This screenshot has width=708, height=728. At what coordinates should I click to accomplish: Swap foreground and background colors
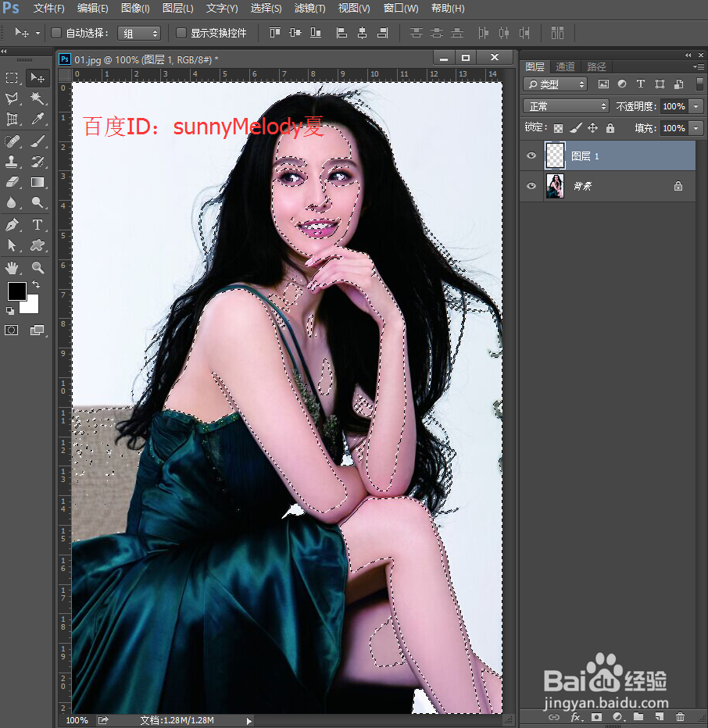[x=36, y=284]
